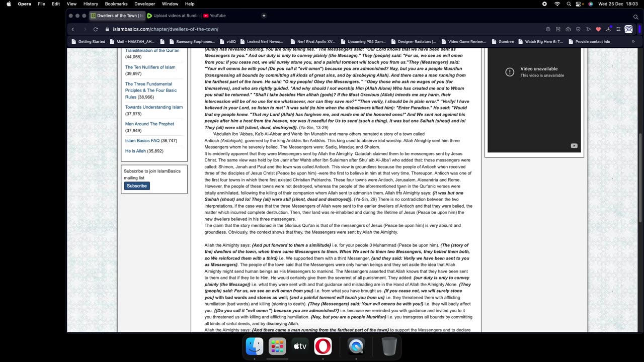The image size is (644, 362).
Task: Open the Window menu
Action: [x=170, y=4]
